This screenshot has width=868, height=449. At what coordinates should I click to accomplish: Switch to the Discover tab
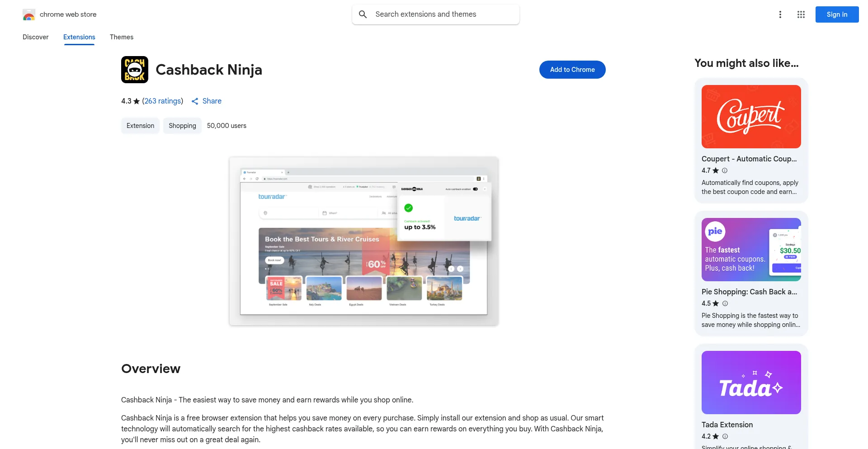coord(36,37)
